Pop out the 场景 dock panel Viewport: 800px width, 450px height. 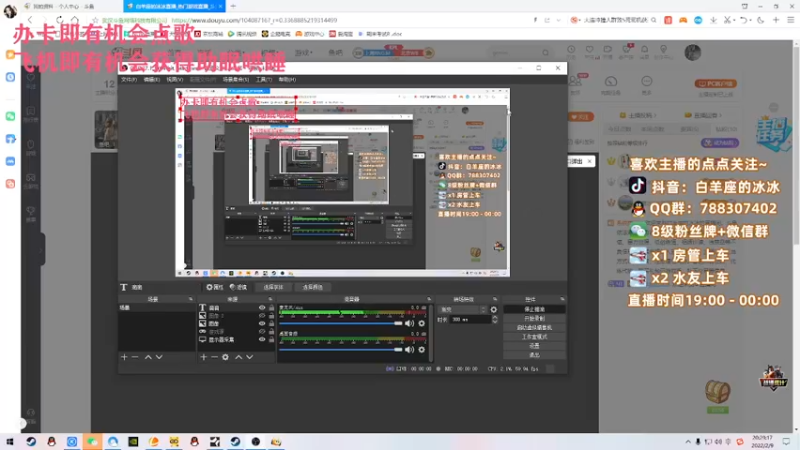191,299
